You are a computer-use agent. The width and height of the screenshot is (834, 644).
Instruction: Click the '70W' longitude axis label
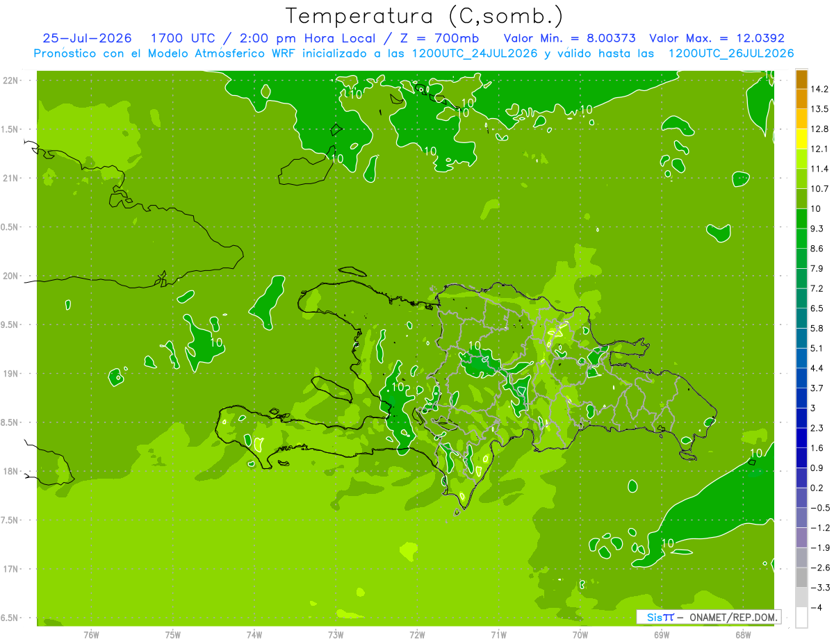(x=580, y=635)
